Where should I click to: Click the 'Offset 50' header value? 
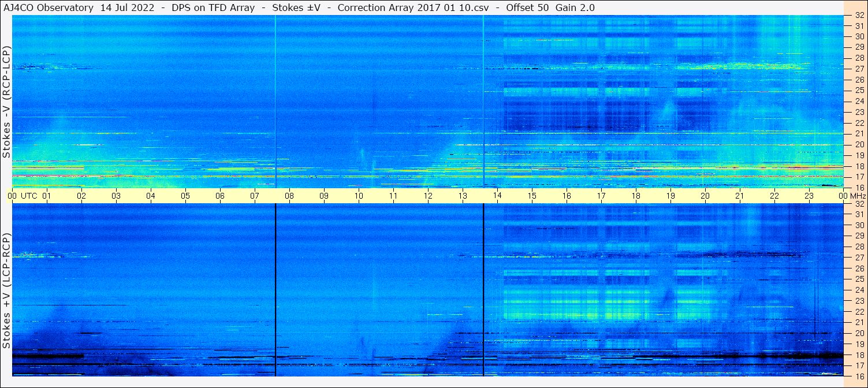[528, 8]
